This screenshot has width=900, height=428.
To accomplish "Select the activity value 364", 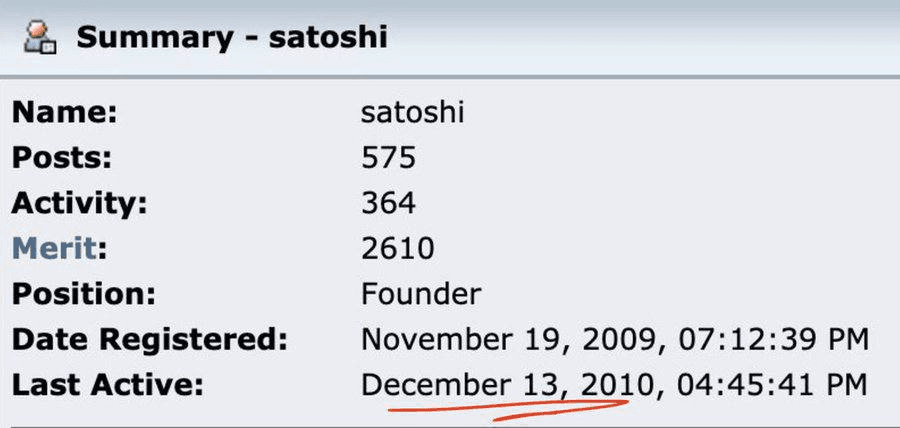I will coord(389,204).
